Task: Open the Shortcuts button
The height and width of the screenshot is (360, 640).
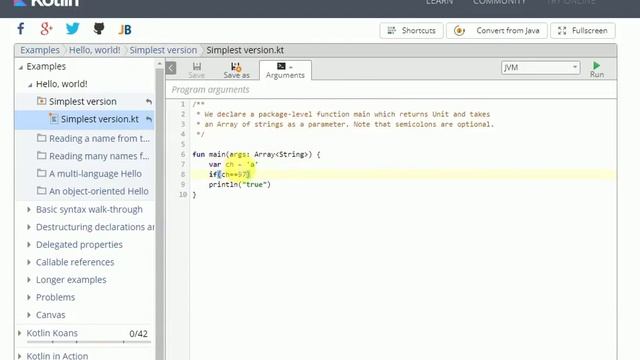Action: point(411,31)
